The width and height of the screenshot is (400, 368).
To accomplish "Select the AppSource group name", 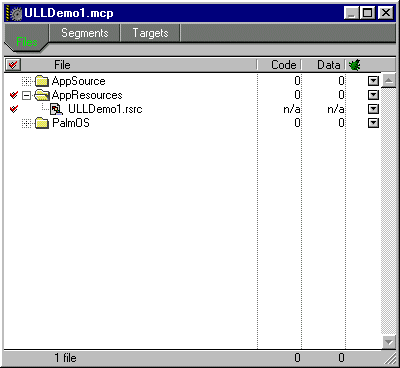I will click(x=78, y=81).
